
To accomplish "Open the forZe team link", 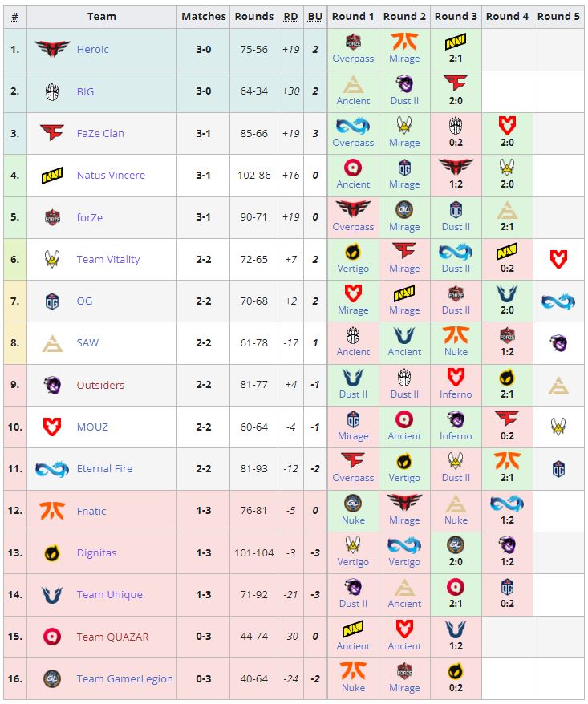I will pos(90,217).
